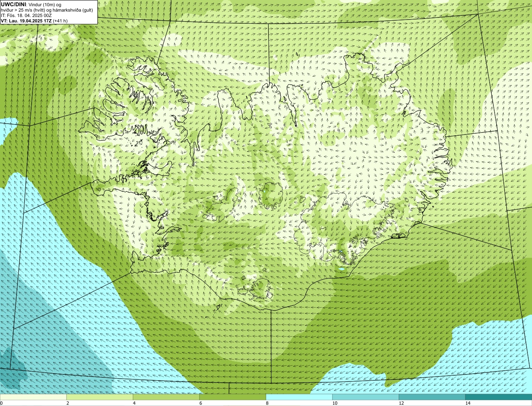
Task: Click the scale label '0'
Action: point(1,403)
